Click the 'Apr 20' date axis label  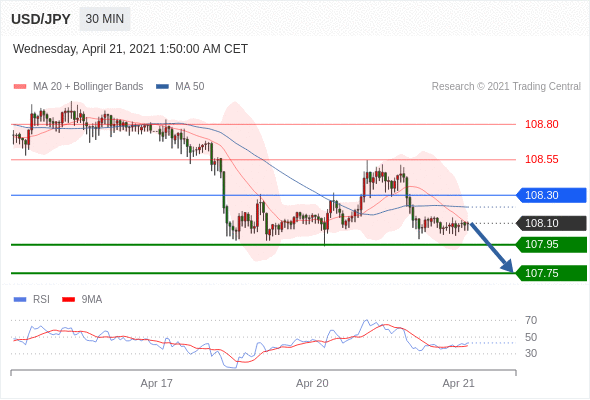click(x=312, y=383)
